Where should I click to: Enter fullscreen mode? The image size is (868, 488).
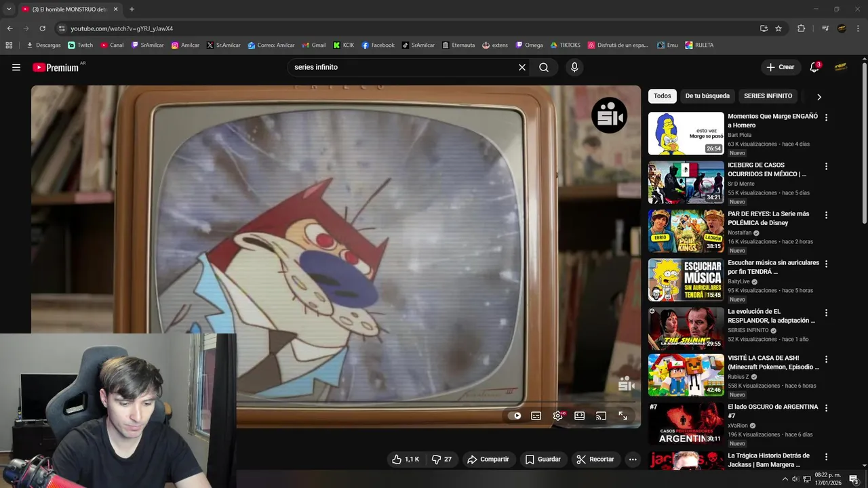point(623,415)
